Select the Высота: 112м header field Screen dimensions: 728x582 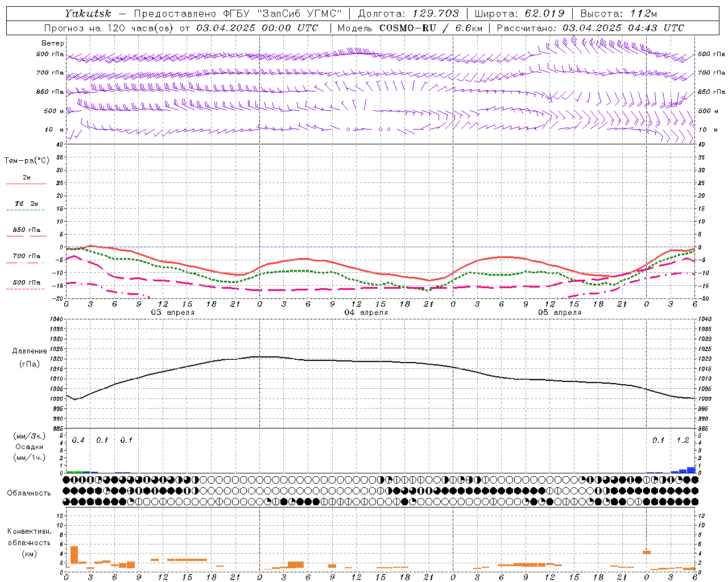pyautogui.click(x=619, y=14)
